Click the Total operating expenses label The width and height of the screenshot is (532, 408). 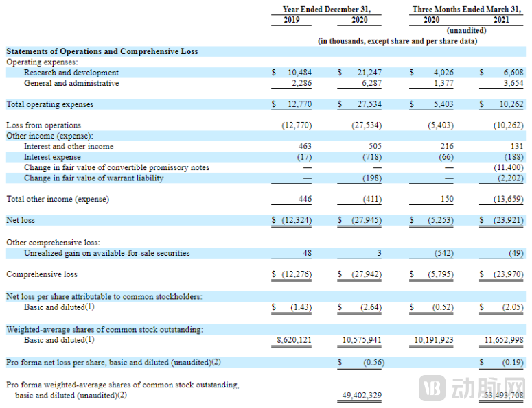point(49,104)
